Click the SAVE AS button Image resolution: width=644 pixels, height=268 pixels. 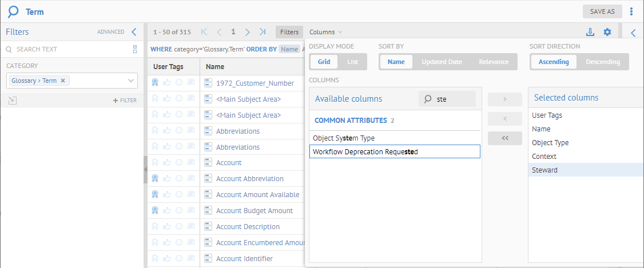coord(602,11)
